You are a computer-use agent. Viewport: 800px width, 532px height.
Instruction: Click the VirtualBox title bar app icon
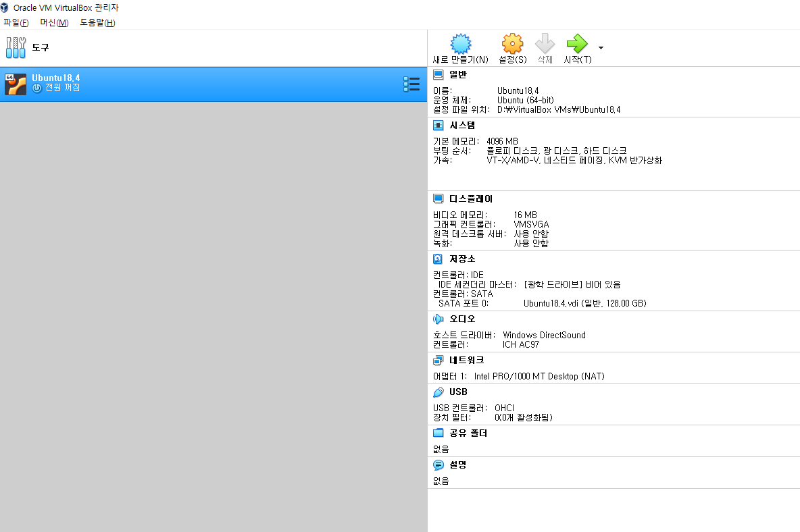5,7
